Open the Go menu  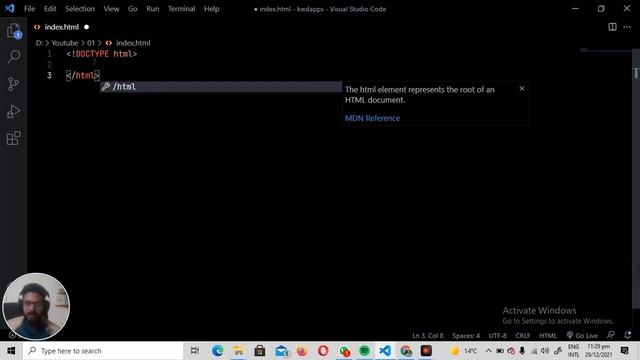pos(133,9)
